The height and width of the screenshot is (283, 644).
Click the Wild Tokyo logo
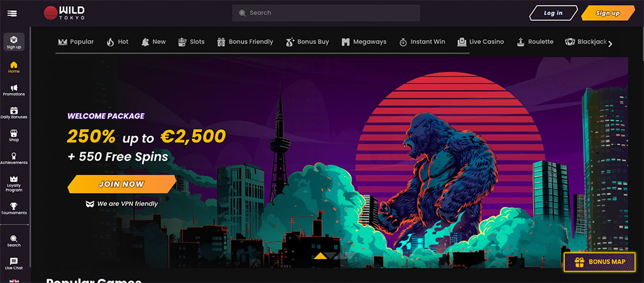[65, 13]
